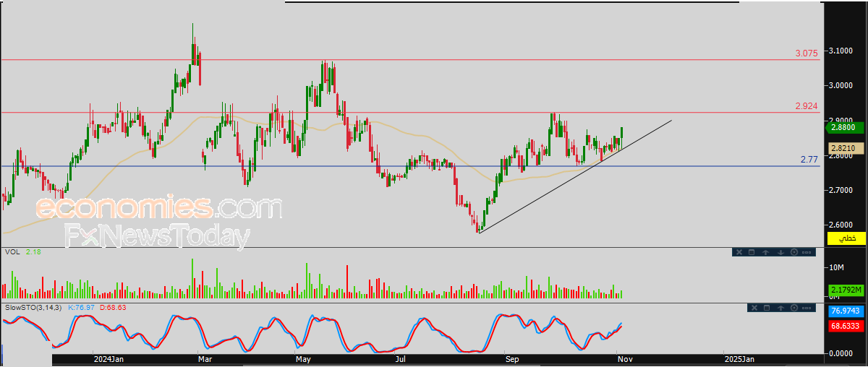Select the 2.924 resistance level label
Image resolution: width=868 pixels, height=367 pixels.
807,106
